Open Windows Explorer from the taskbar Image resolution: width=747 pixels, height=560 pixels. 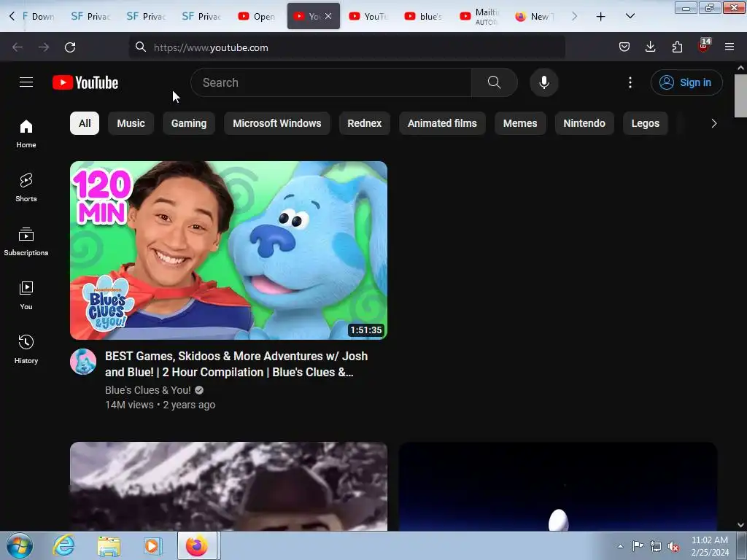[x=109, y=545]
